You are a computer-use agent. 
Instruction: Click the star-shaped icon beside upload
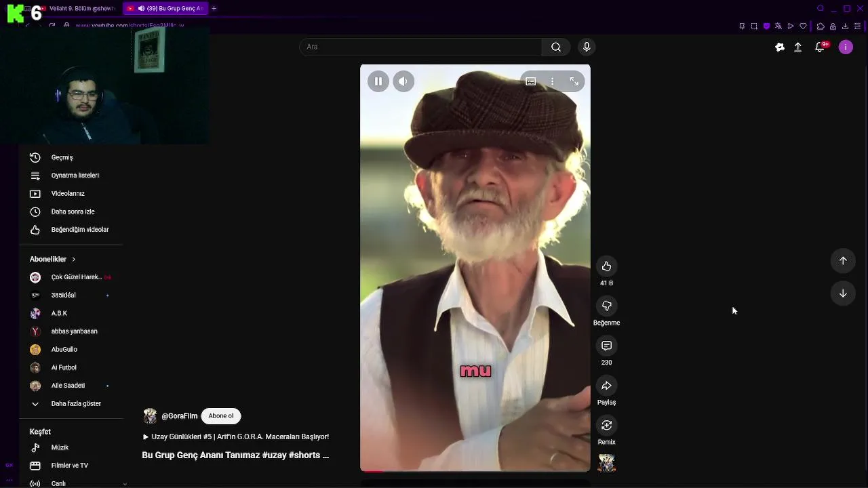(780, 47)
